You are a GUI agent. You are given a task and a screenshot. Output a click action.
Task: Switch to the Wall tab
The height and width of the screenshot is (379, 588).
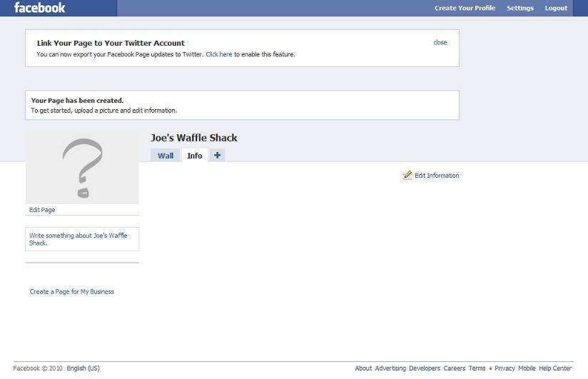click(166, 156)
